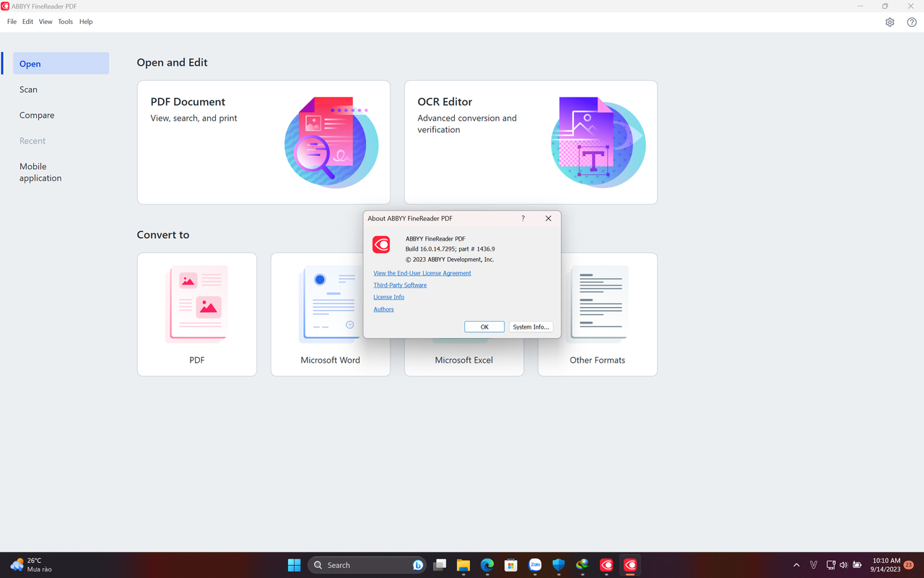Open the View menu
This screenshot has height=578, width=924.
click(x=45, y=22)
